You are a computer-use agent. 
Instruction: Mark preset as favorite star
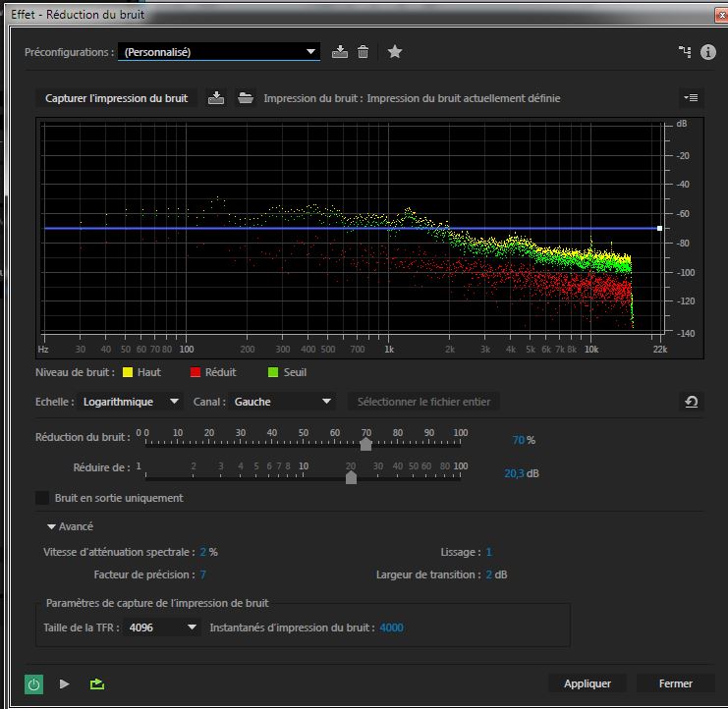tap(395, 52)
